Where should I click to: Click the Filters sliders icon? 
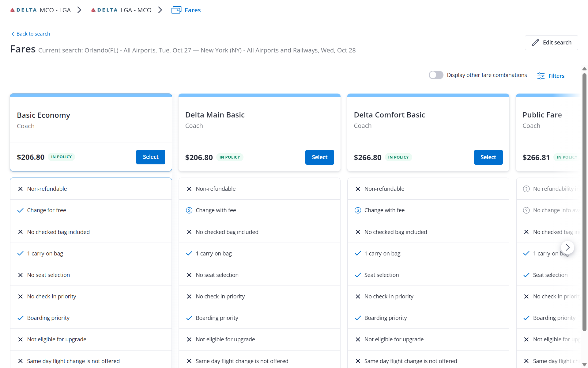pos(541,76)
